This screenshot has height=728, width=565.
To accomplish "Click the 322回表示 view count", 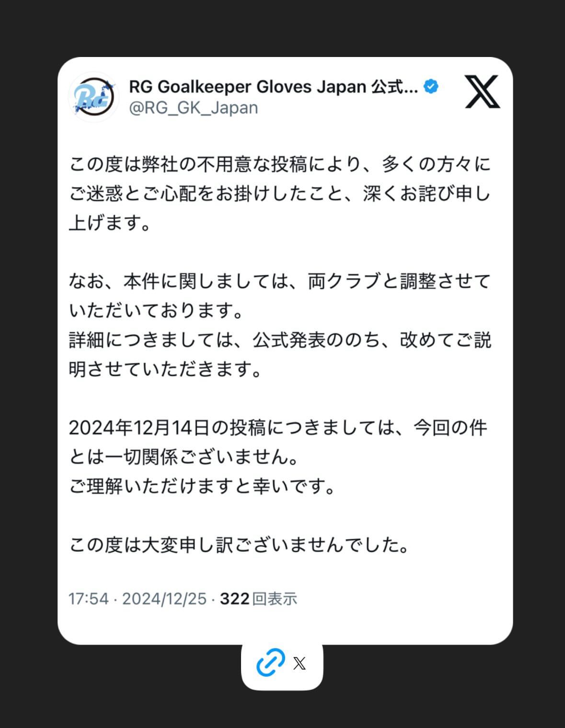I will coord(258,599).
